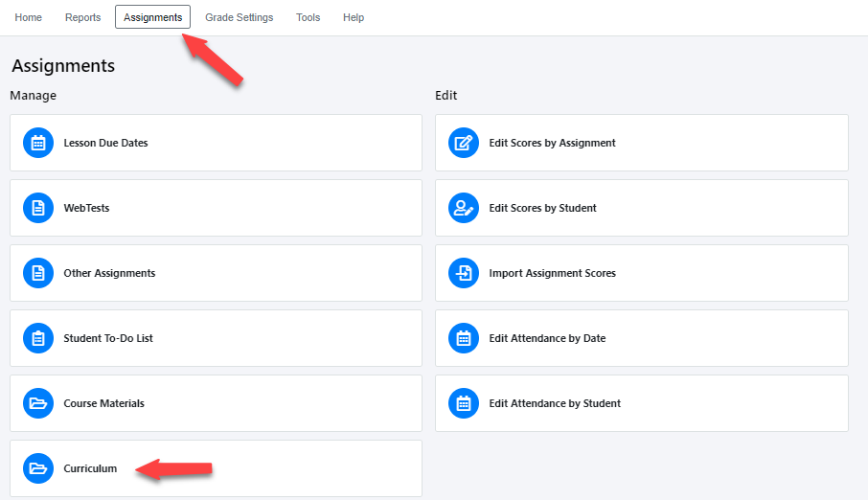Click the Import Assignment Scores icon
This screenshot has width=868, height=500.
pos(464,273)
